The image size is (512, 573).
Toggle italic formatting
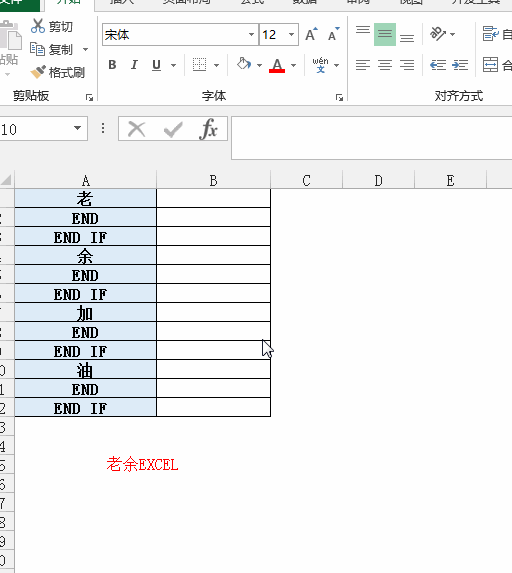[134, 65]
